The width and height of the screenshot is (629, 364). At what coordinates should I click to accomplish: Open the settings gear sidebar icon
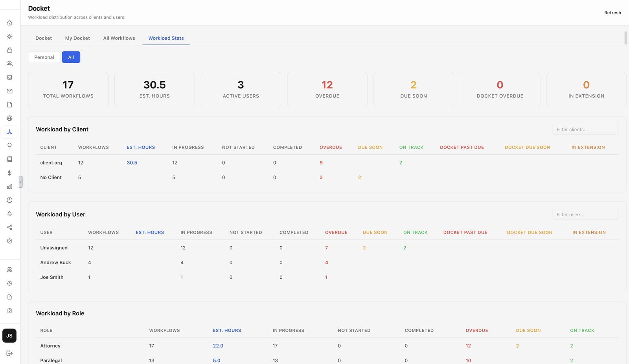click(x=9, y=284)
